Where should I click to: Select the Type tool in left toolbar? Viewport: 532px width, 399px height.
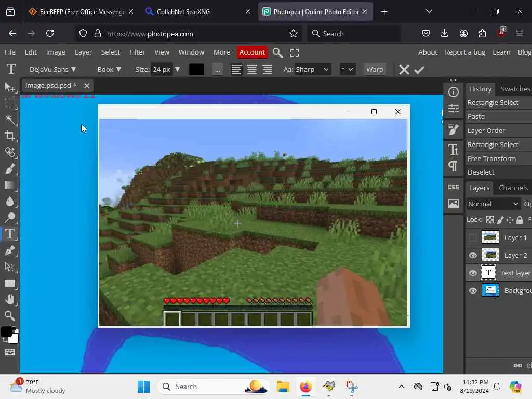click(9, 234)
